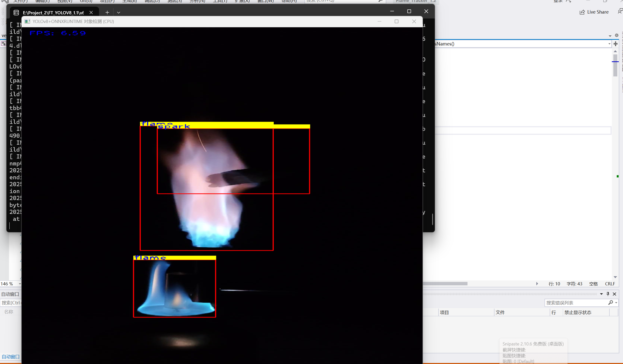Open error list window options dropdown
Viewport: 623px width, 364px height.
[x=601, y=294]
